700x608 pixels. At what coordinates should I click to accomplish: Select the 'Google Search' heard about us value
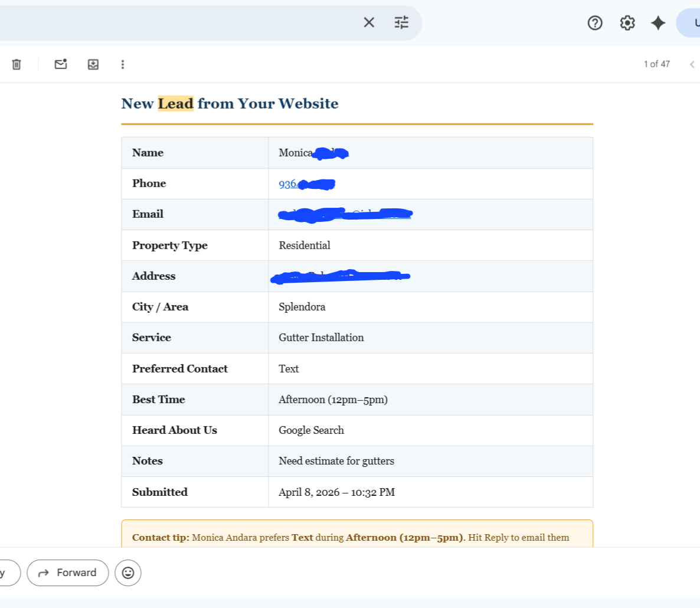[x=311, y=430]
